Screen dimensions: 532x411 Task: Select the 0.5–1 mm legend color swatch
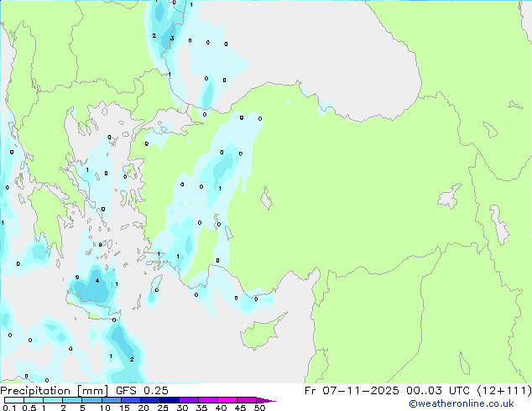pos(34,400)
